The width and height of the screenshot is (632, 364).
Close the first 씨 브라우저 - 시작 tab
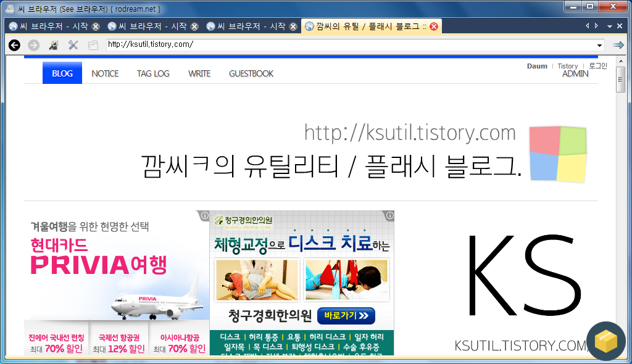96,27
